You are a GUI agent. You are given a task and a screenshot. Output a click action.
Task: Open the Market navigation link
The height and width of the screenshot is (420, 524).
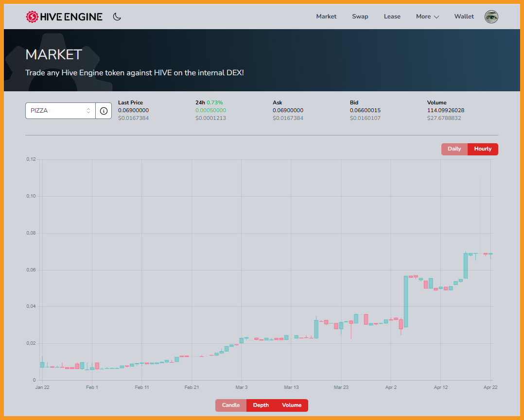[326, 17]
